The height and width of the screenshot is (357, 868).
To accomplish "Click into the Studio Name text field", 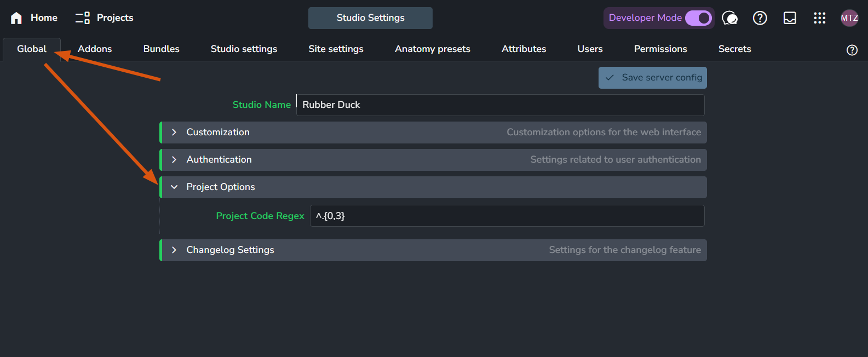I will click(499, 105).
